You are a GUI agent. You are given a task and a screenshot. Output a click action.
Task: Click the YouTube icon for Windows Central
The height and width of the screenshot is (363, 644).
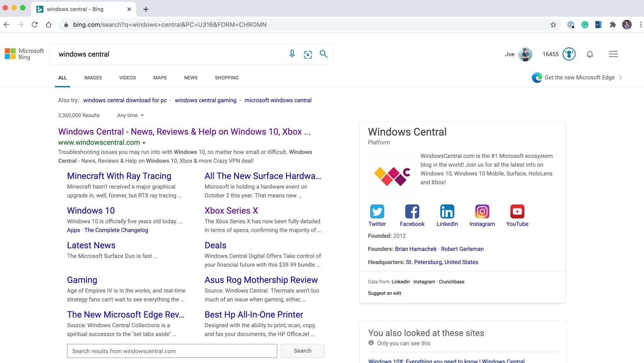tap(517, 211)
